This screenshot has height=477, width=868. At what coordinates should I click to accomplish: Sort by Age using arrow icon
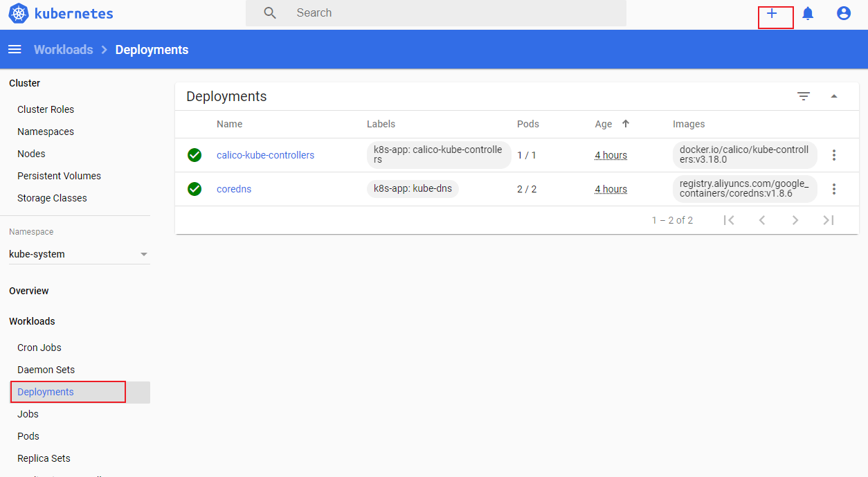click(626, 124)
